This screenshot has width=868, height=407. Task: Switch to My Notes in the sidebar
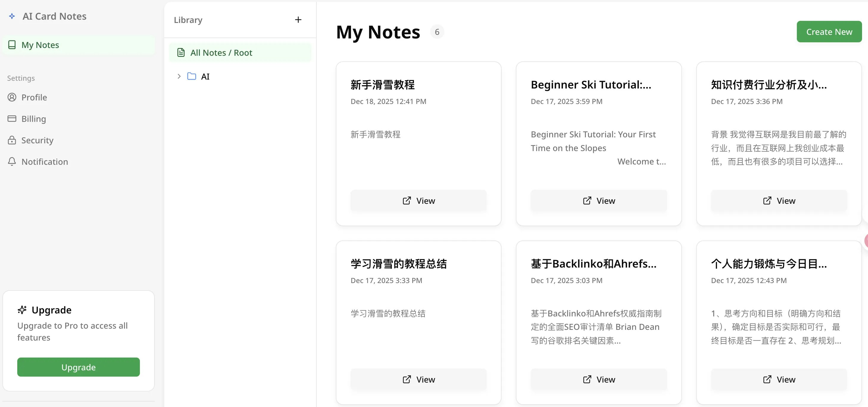tap(40, 44)
